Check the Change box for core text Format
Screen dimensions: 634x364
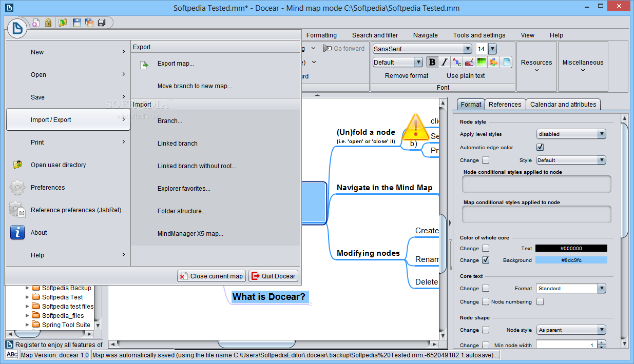point(486,288)
